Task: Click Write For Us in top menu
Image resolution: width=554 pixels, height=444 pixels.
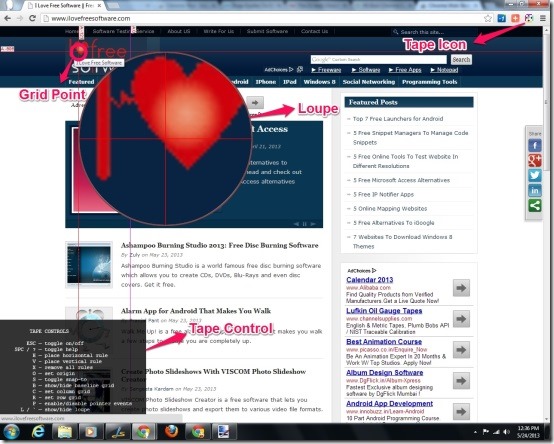Action: 219,31
